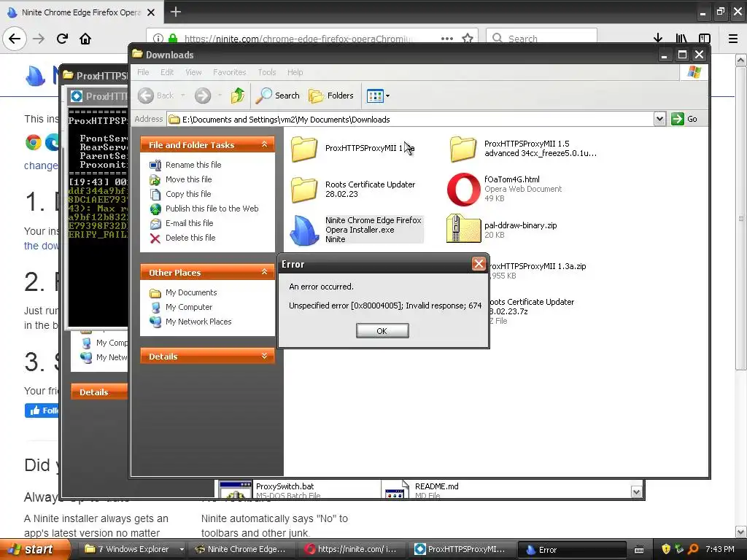Select Roots Certificate Updater 7z file
747x560 pixels.
click(532, 311)
